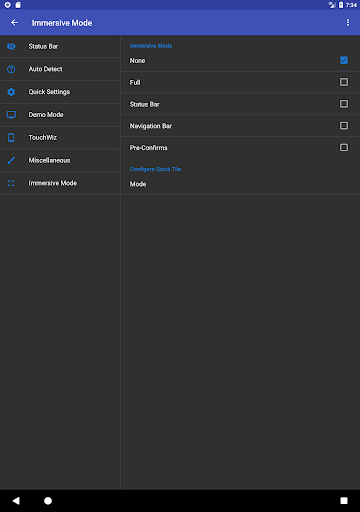Open the three-dot overflow menu
This screenshot has width=360, height=512.
pos(348,22)
